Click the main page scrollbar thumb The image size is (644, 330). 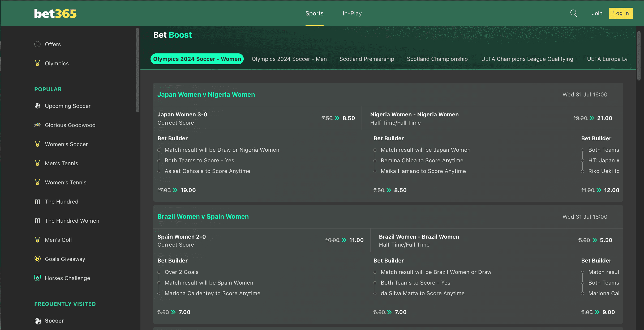point(639,56)
